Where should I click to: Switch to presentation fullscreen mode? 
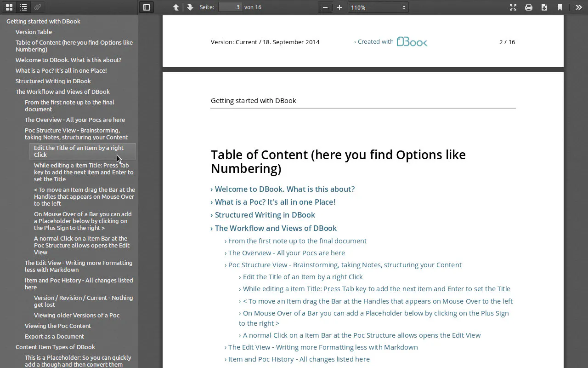(x=513, y=7)
